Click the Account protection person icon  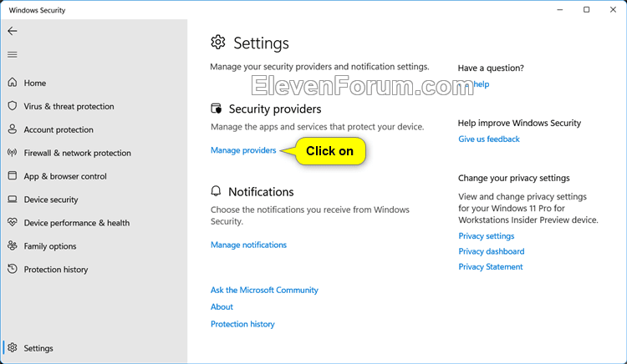[13, 129]
